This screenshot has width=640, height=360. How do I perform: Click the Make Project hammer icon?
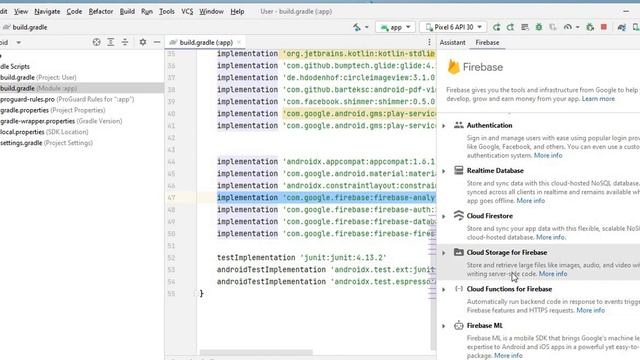point(357,27)
